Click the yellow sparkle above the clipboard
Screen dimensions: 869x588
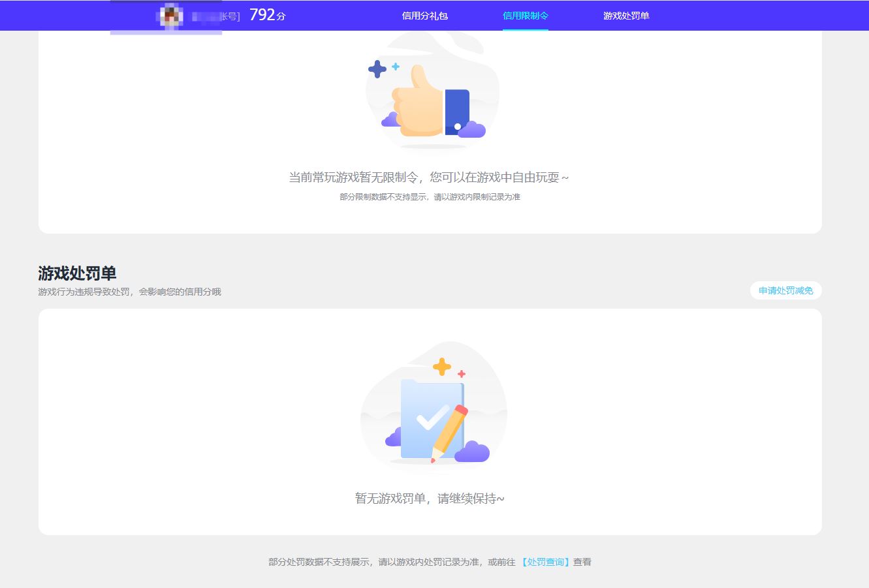pos(442,367)
